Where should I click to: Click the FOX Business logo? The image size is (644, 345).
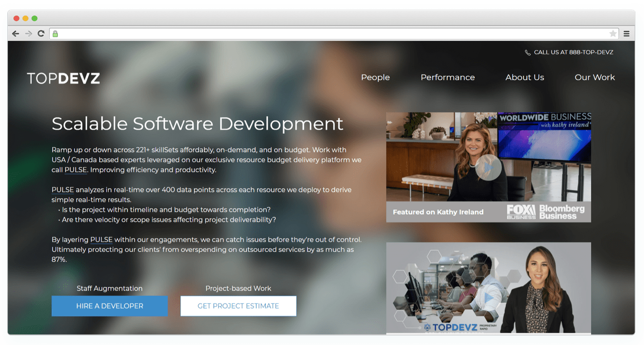tap(521, 212)
